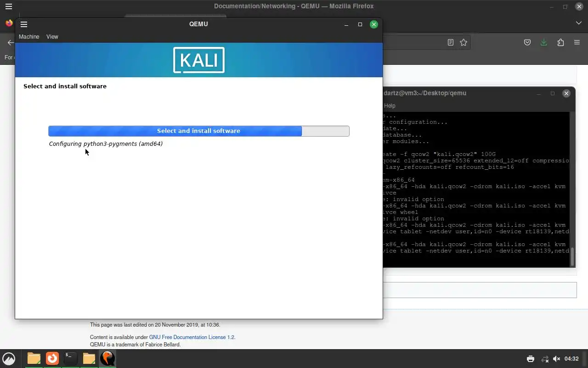Open the QEMU window hamburger menu
This screenshot has width=588, height=368.
(24, 24)
